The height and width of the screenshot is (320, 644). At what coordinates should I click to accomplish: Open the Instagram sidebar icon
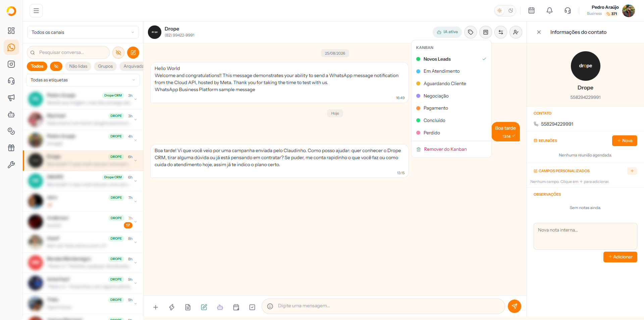(11, 64)
